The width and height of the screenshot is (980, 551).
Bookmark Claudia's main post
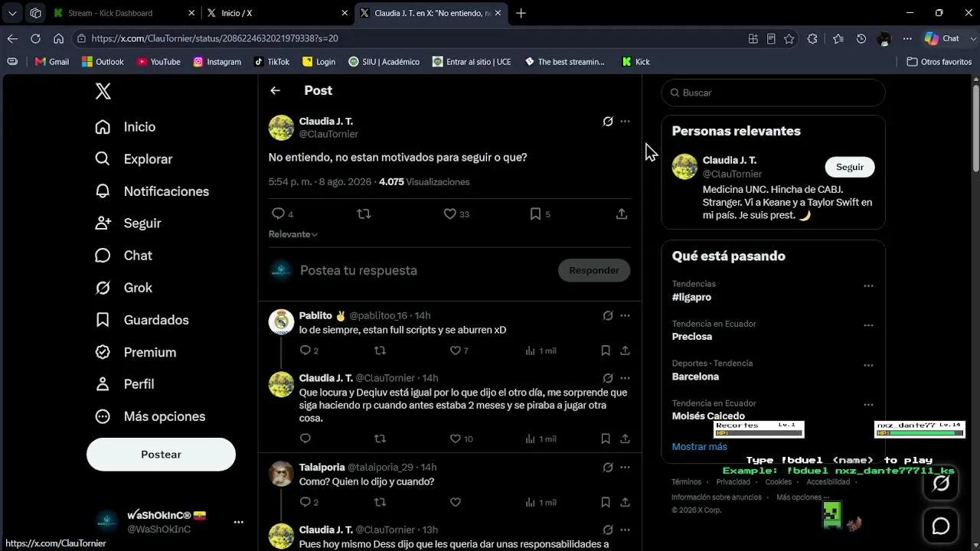pyautogui.click(x=535, y=214)
